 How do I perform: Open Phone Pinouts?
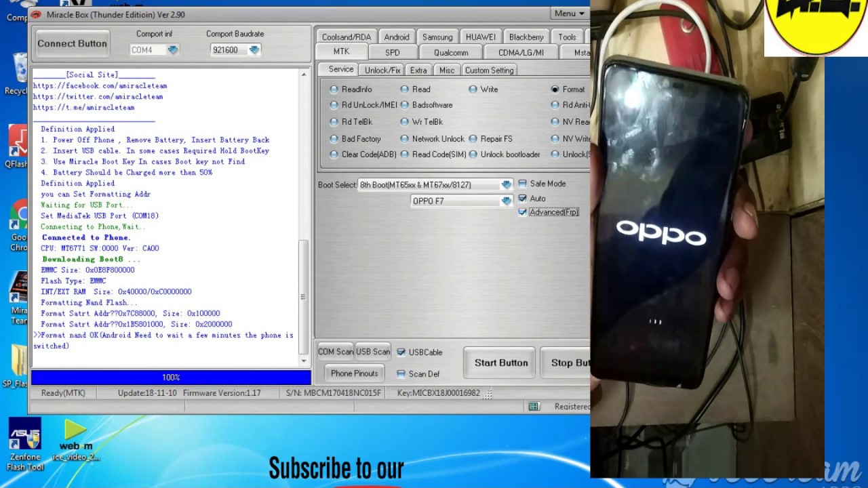354,373
